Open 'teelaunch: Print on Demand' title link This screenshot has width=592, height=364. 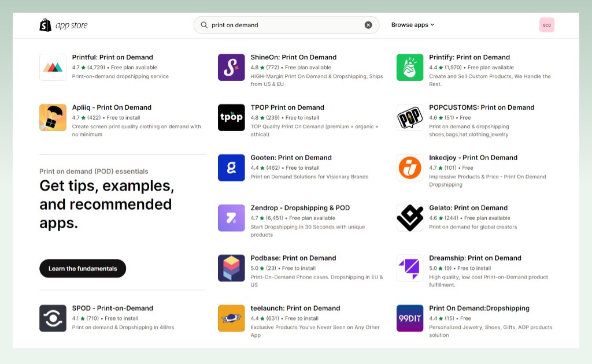295,308
